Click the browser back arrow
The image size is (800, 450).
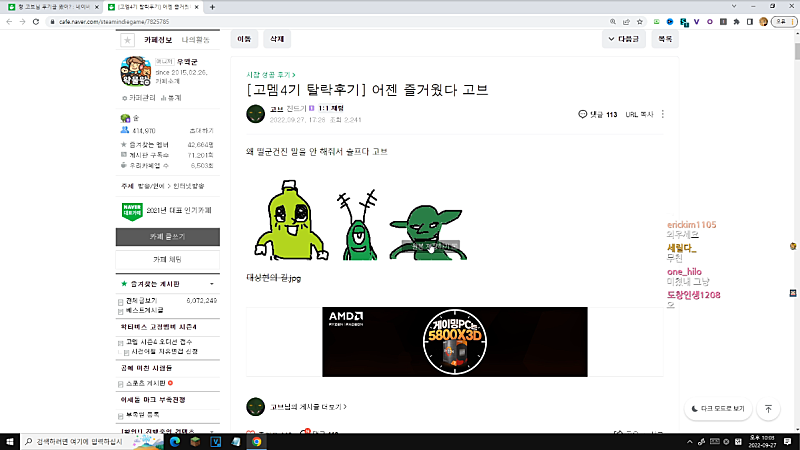click(9, 22)
